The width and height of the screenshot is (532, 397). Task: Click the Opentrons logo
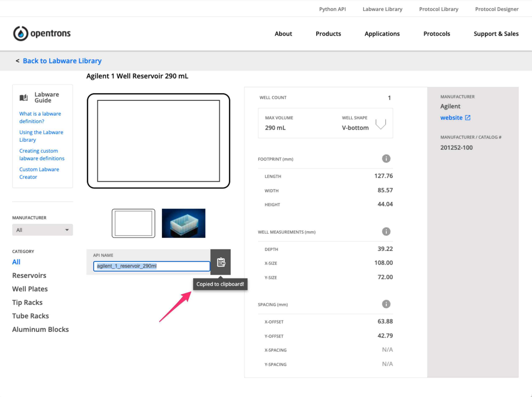[42, 33]
